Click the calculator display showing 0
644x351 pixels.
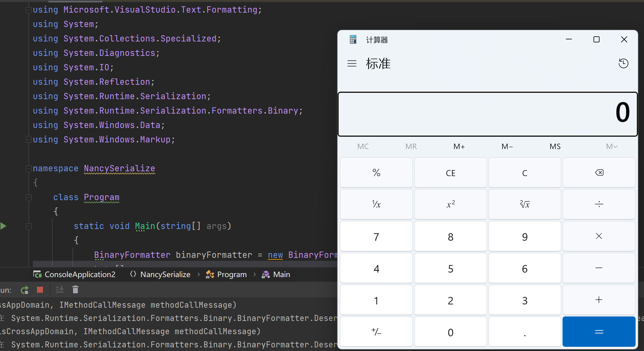(x=487, y=114)
